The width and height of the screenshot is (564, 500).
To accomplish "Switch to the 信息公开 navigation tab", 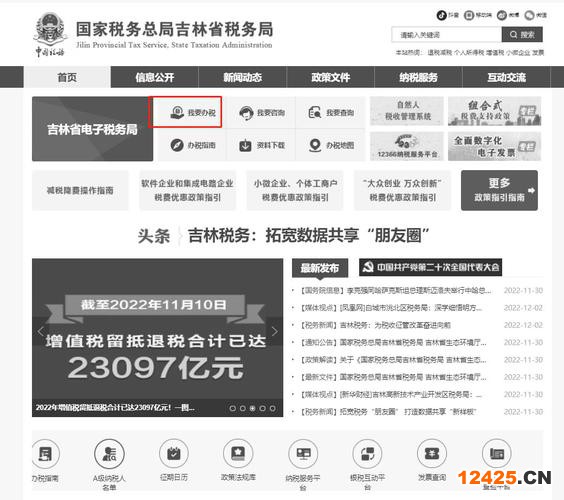I will tap(155, 77).
